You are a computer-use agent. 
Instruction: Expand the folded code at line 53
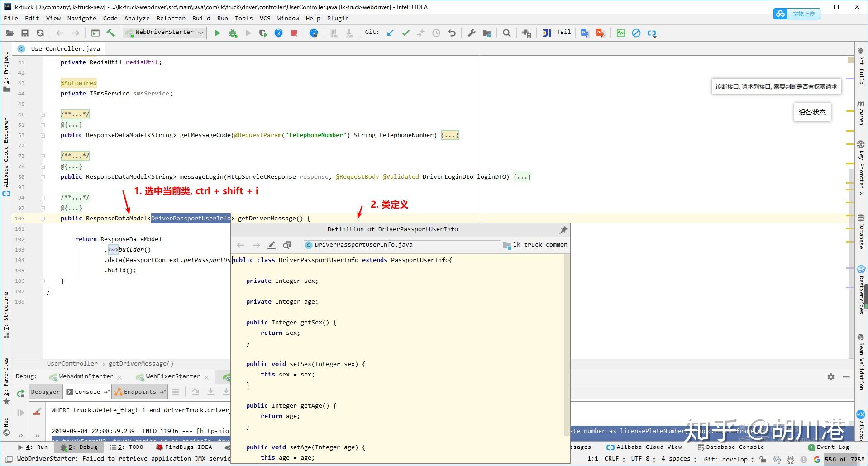(x=449, y=135)
